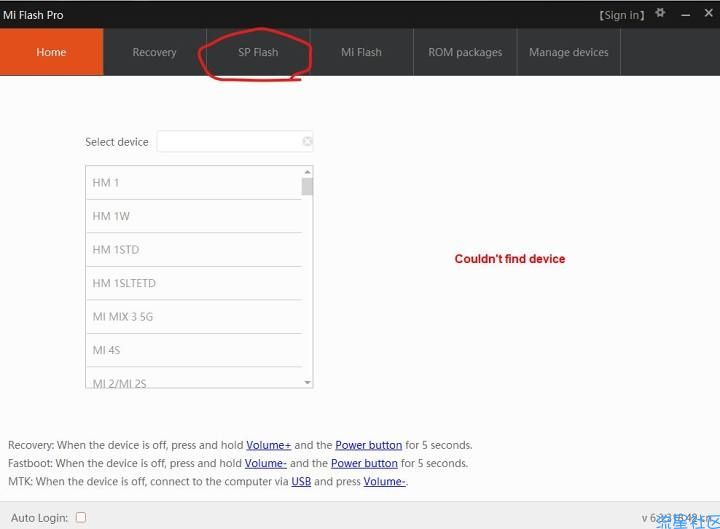Click the USB link in MTK line
Screen dimensions: 720x529
tap(301, 481)
